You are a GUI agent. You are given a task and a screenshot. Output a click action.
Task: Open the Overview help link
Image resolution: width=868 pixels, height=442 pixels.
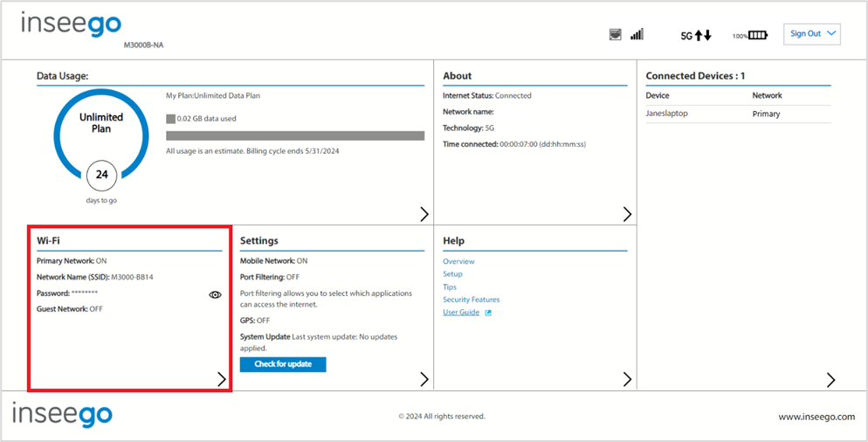(458, 261)
